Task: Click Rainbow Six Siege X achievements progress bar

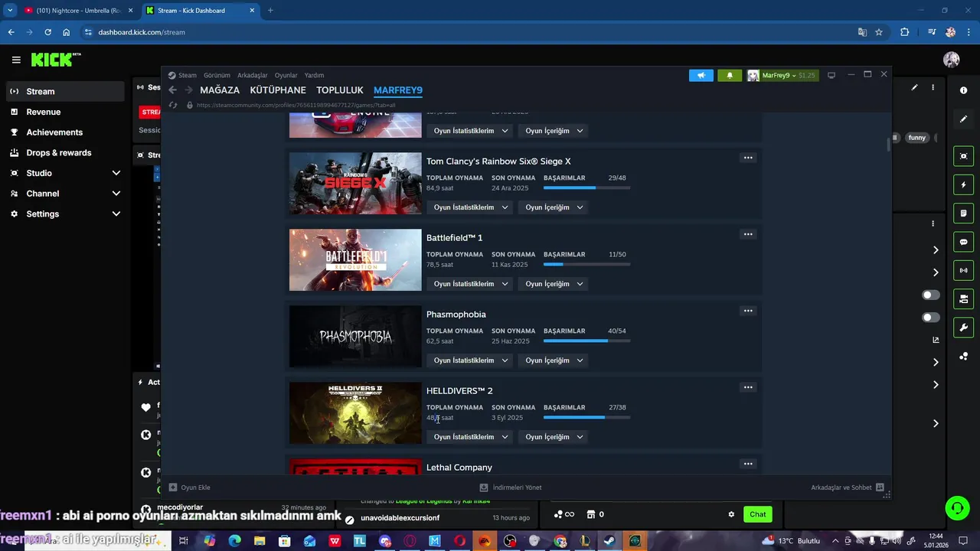Action: (586, 187)
